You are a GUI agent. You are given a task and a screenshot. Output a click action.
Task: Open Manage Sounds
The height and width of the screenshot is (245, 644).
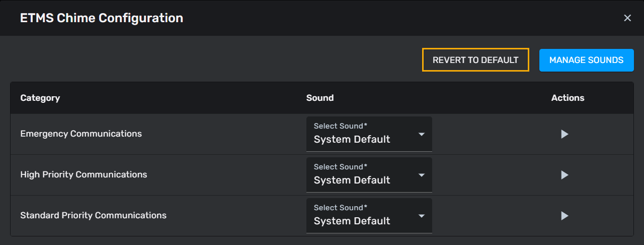click(586, 60)
